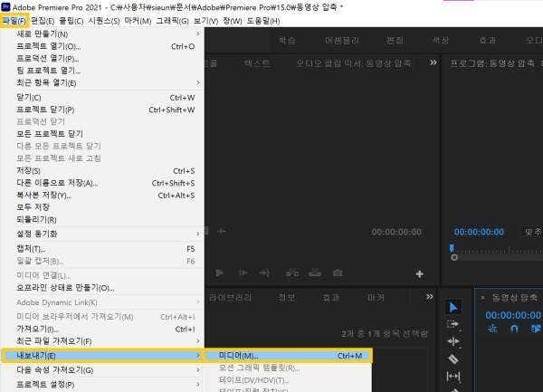This screenshot has height=392, width=543.
Task: Expand the 설정 동기화 submenu
Action: (197, 234)
